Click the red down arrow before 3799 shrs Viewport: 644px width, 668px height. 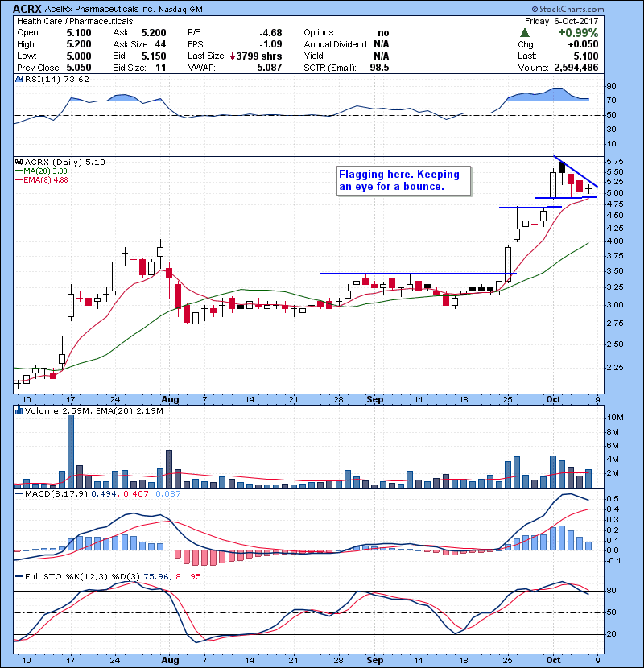(233, 56)
